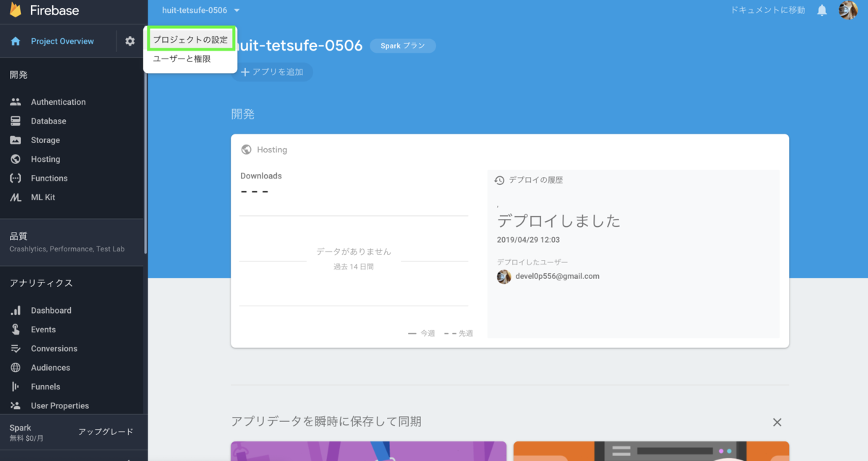Image resolution: width=868 pixels, height=461 pixels.
Task: Open the notifications bell icon
Action: coord(822,10)
